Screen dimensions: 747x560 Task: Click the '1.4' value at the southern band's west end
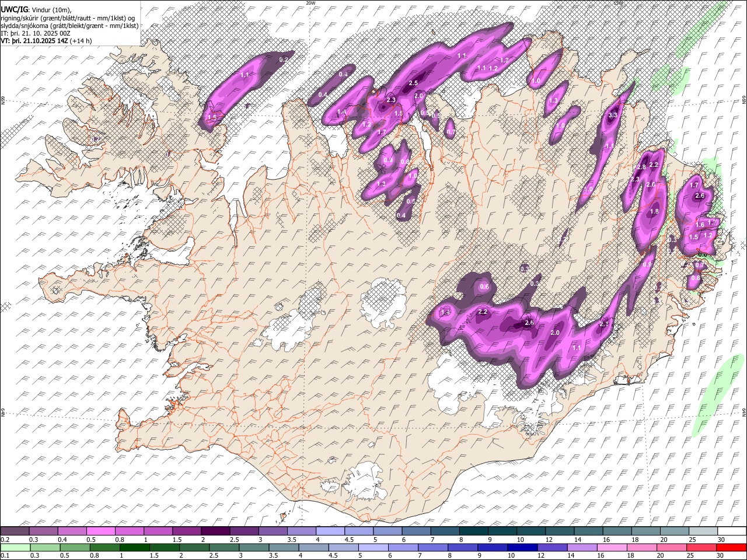(x=445, y=313)
